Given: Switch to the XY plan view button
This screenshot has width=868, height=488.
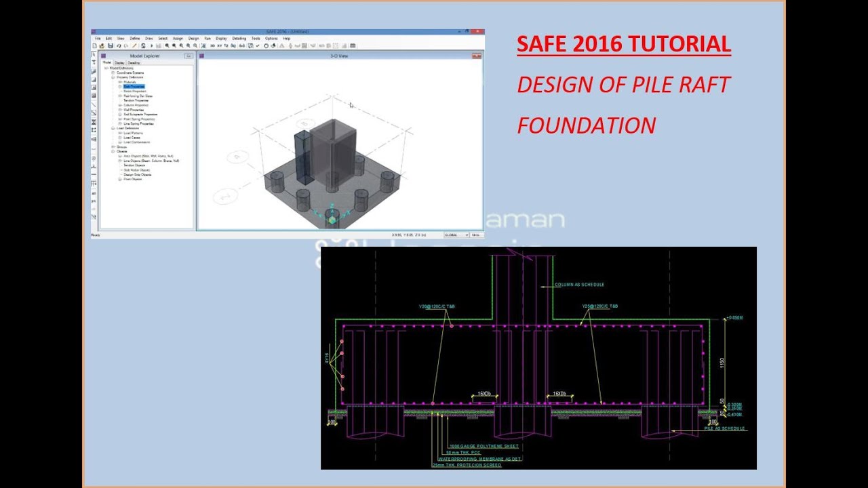Looking at the screenshot, I should point(220,45).
